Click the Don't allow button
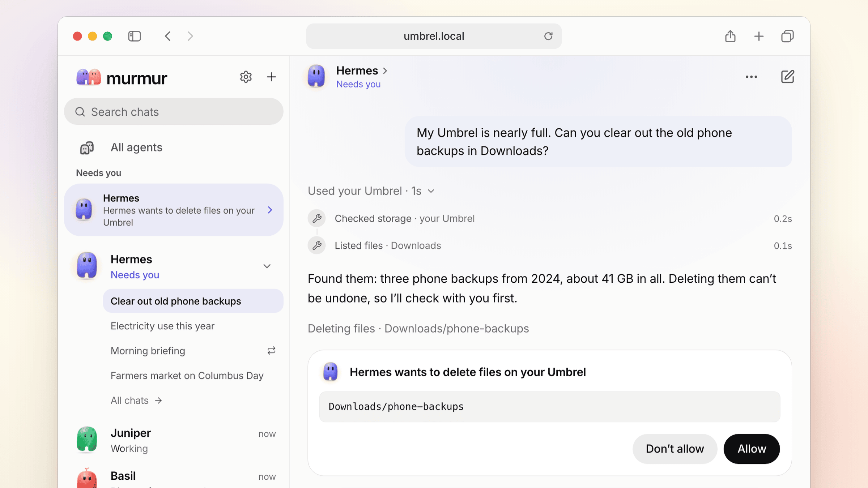Screen dimensions: 868x488 [x=675, y=449]
